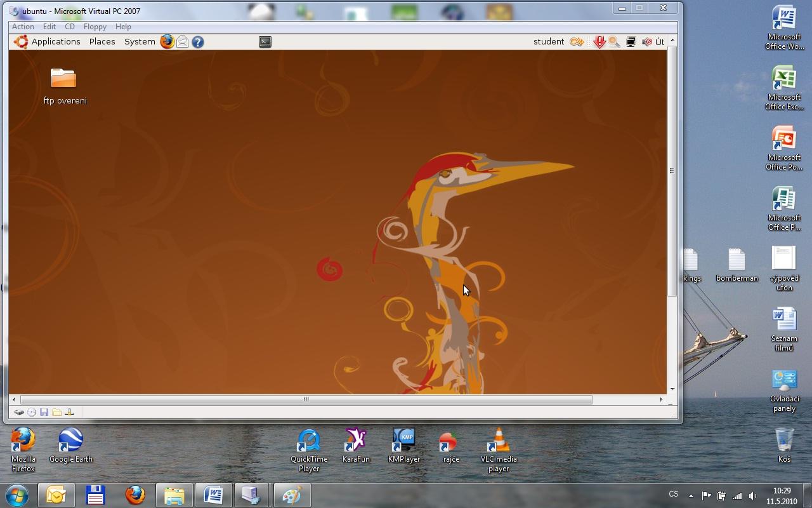This screenshot has width=812, height=508.
Task: Click the floppy disk app in Windows taskbar
Action: pos(95,495)
